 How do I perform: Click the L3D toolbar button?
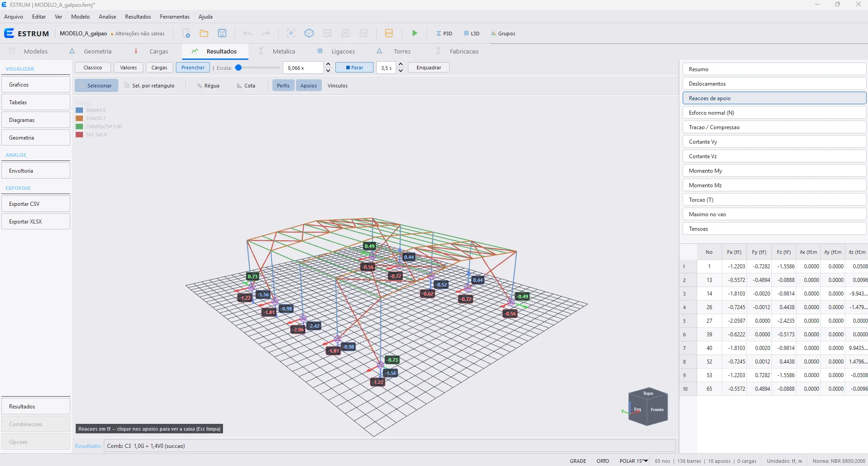coord(471,34)
